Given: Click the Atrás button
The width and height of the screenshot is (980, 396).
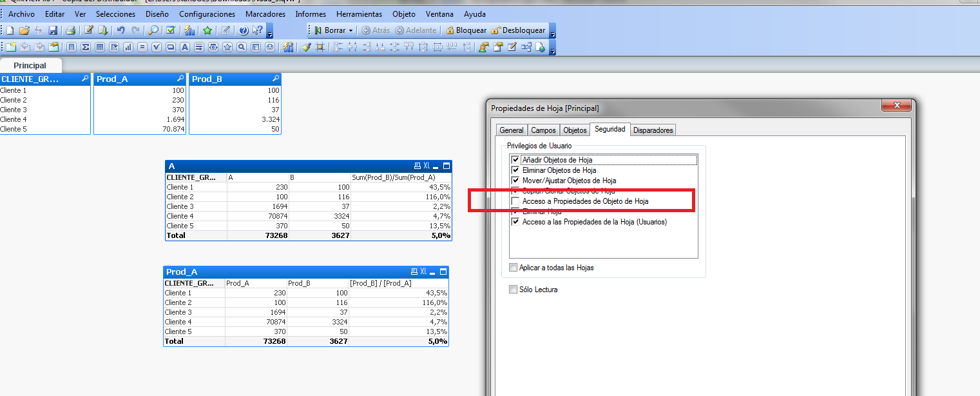Looking at the screenshot, I should click(376, 30).
